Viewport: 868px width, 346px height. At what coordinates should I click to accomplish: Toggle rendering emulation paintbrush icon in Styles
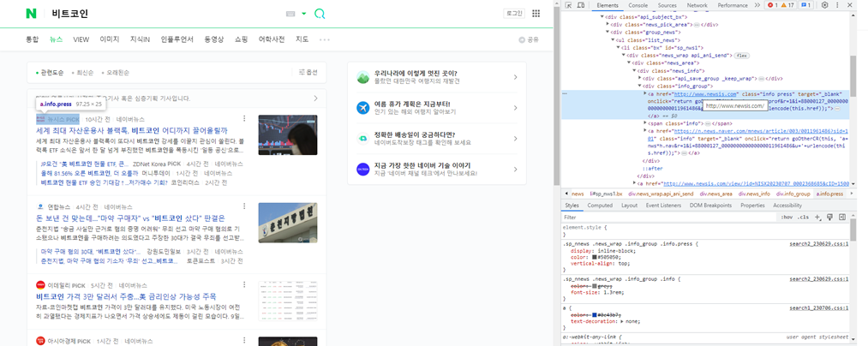tap(830, 217)
